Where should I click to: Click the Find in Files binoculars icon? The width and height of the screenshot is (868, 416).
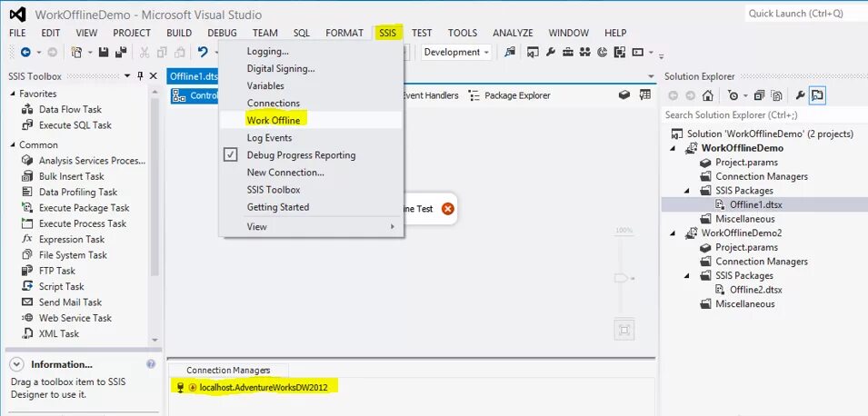(x=510, y=52)
